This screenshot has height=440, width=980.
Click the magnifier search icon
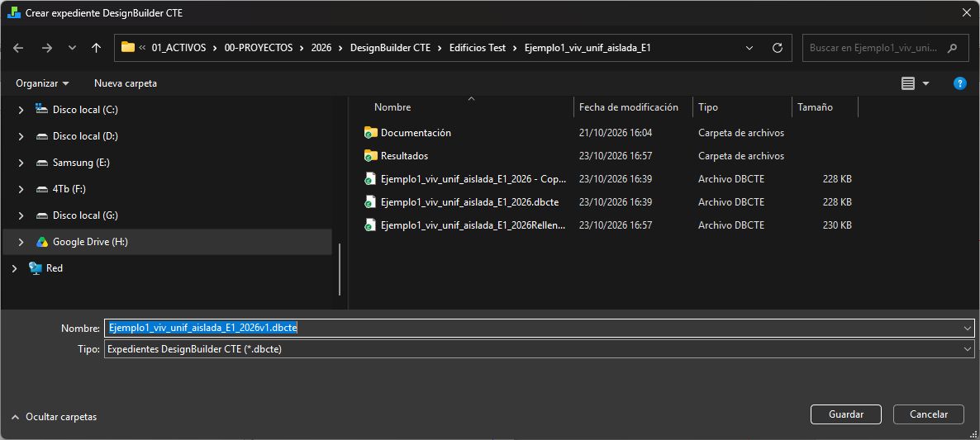pos(953,48)
